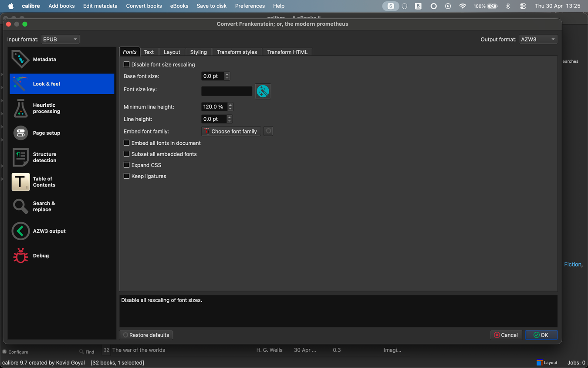The height and width of the screenshot is (368, 588).
Task: Open the Convert books menu
Action: coord(144,6)
